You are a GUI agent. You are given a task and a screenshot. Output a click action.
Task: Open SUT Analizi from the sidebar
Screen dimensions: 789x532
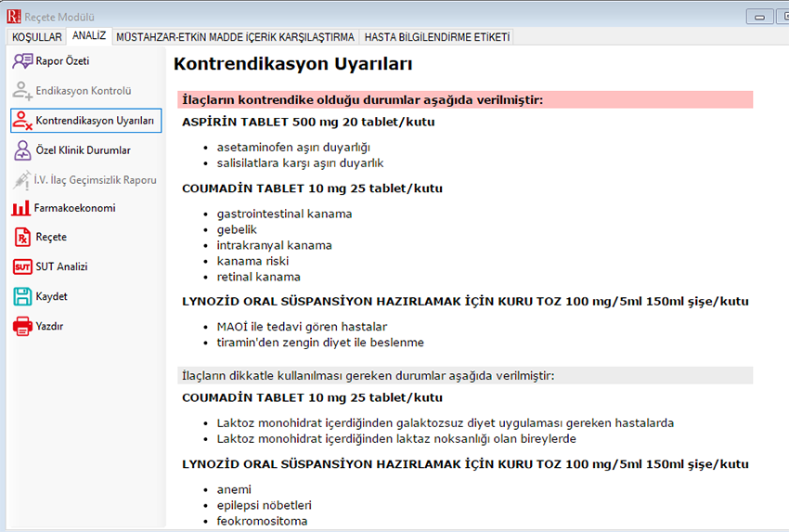click(x=60, y=267)
